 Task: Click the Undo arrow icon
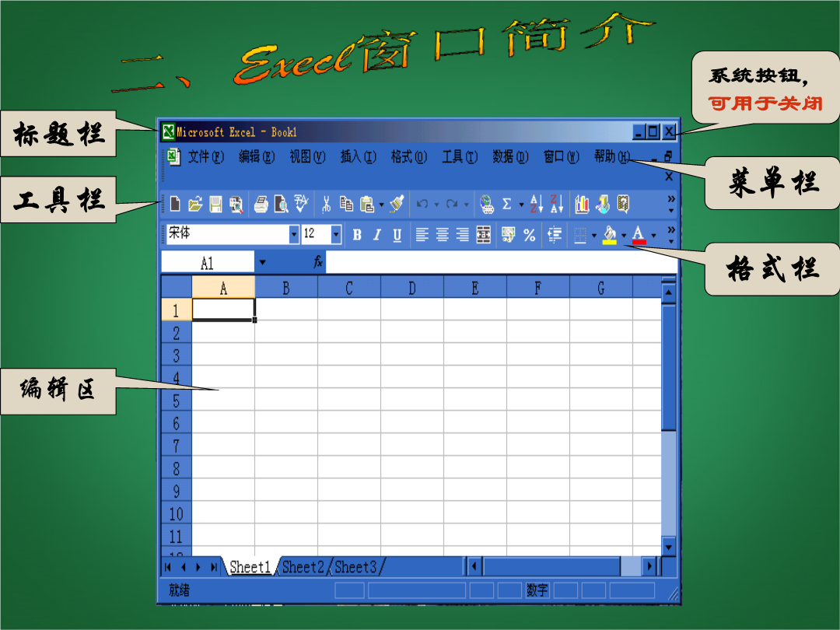(422, 204)
